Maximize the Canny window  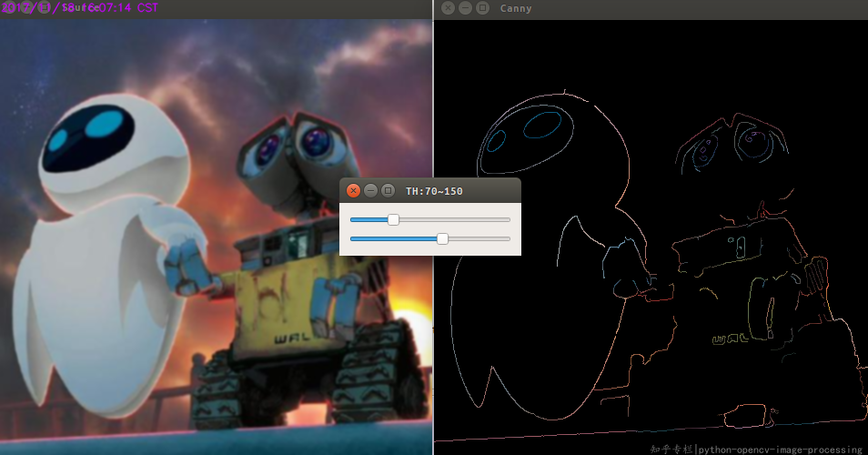483,8
